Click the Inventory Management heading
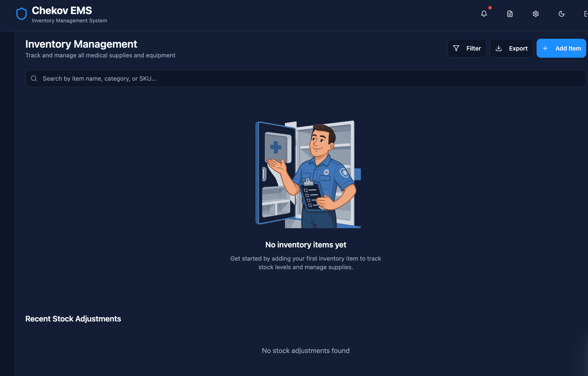Screen dimensions: 588x376 tap(81, 44)
